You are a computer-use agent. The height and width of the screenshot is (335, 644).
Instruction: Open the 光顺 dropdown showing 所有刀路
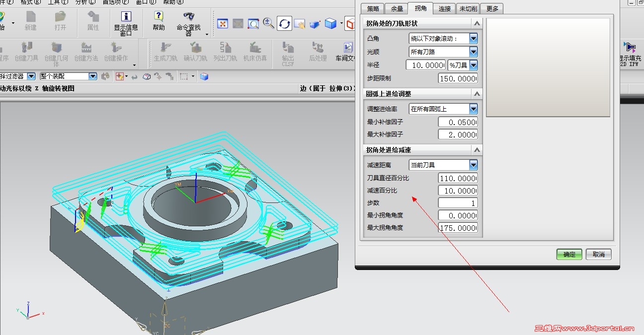[x=473, y=52]
